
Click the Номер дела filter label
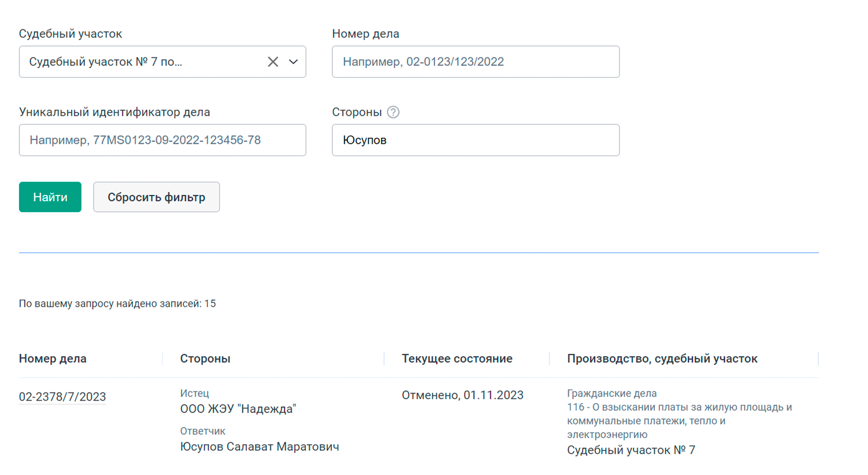366,34
